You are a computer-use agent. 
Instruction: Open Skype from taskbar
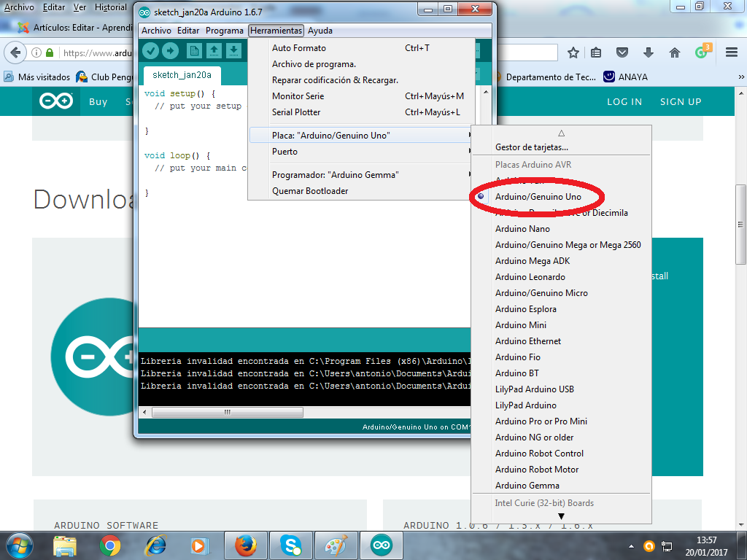pyautogui.click(x=291, y=545)
